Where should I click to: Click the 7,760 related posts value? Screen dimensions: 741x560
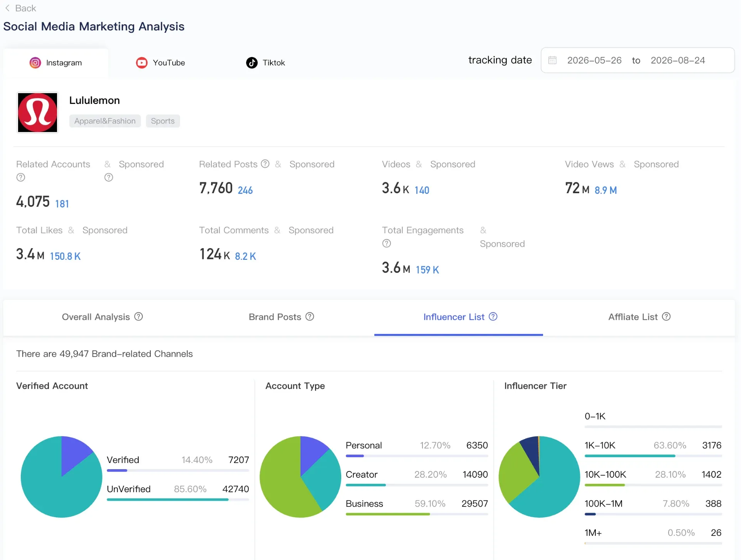pos(216,188)
